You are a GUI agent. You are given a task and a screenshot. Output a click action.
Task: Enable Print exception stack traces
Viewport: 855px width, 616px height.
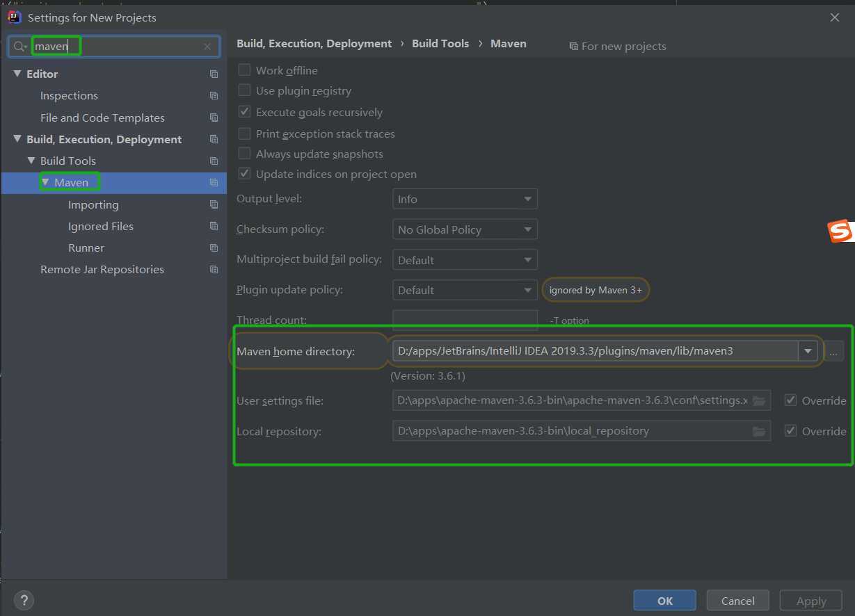point(244,133)
